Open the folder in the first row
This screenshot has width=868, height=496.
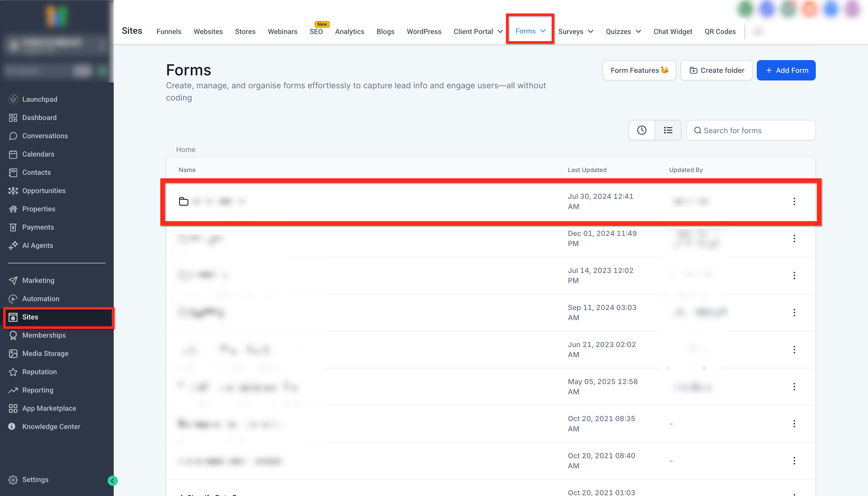pyautogui.click(x=211, y=201)
